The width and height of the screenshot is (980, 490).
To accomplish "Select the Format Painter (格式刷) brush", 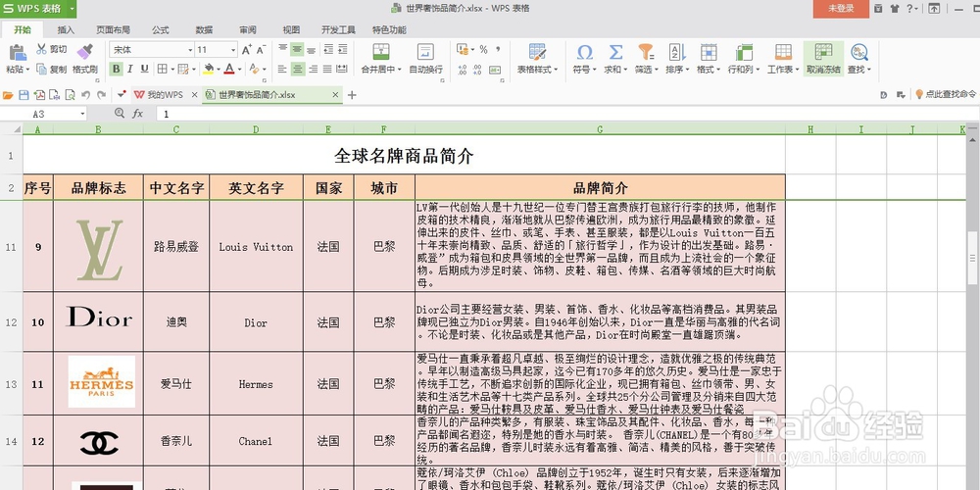I will click(85, 52).
